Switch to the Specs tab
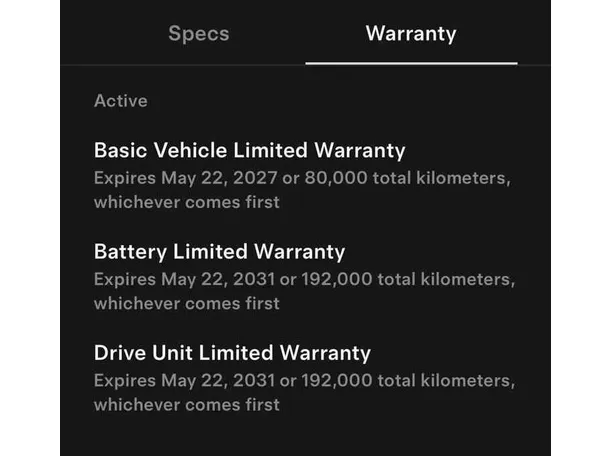 (198, 34)
